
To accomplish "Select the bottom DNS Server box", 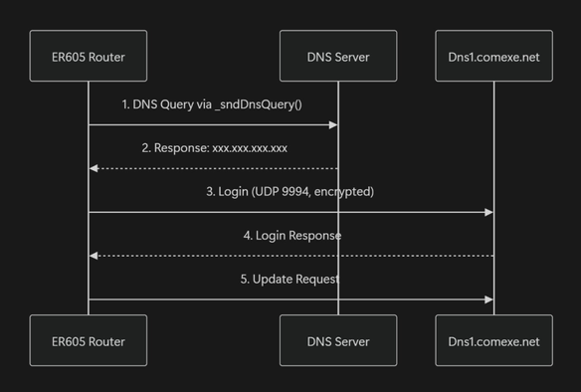I will tap(338, 340).
